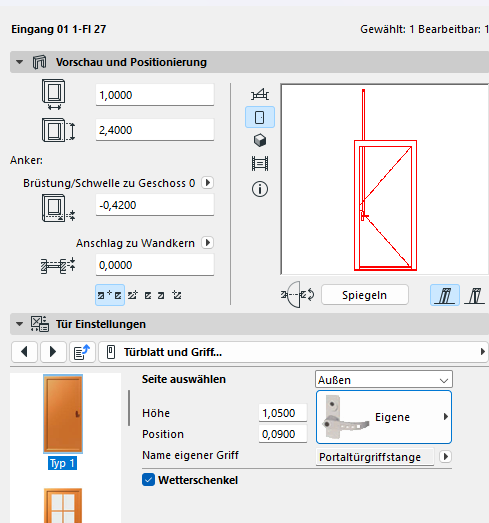489x523 pixels.
Task: Select the floor plan preview icon
Action: (x=260, y=94)
